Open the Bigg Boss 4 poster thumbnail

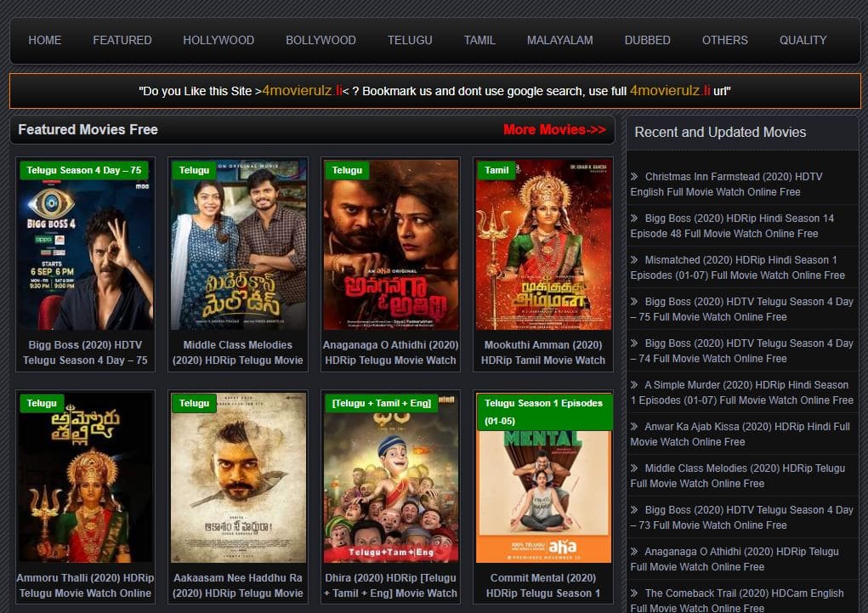(85, 245)
